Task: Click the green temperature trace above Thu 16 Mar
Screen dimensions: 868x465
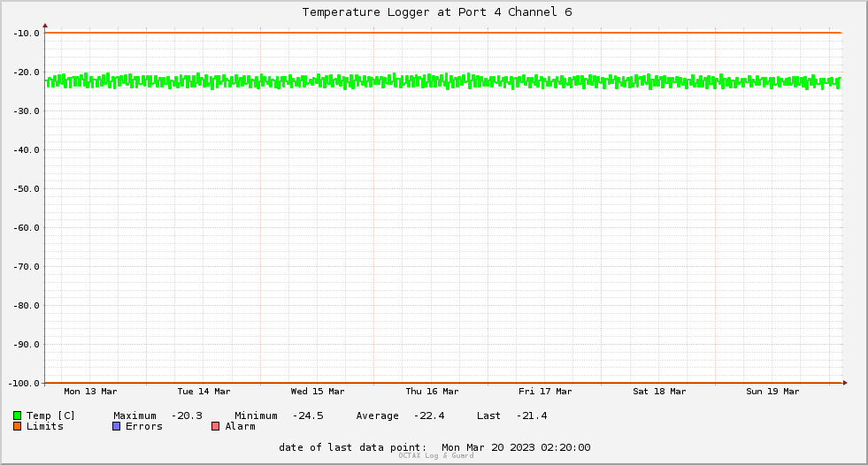Action: (x=432, y=80)
